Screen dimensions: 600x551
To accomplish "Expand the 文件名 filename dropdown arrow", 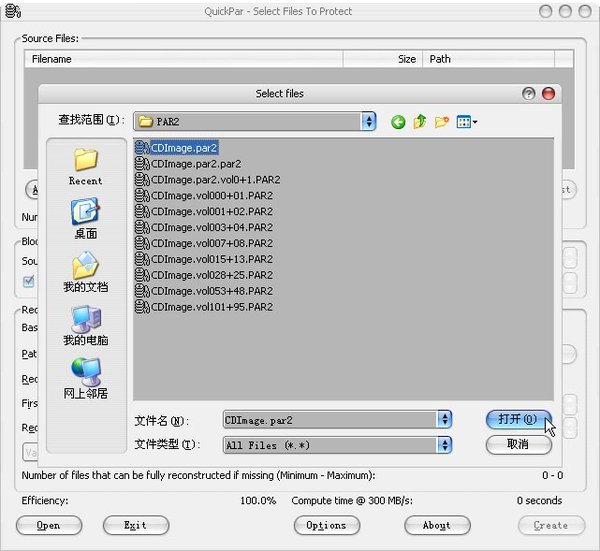I will click(444, 420).
